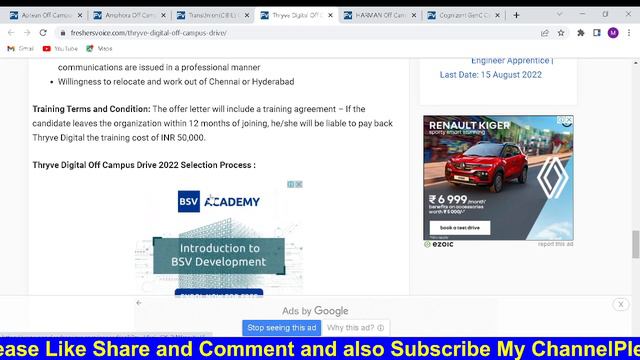This screenshot has height=360, width=640.
Task: Click 'Willingness to relocate' bullet text
Action: pyautogui.click(x=176, y=82)
